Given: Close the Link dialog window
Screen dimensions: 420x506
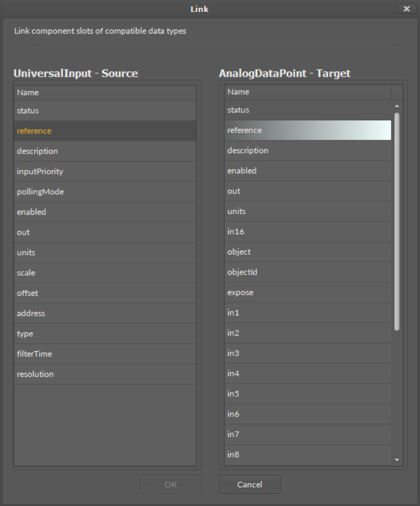Looking at the screenshot, I should (405, 9).
